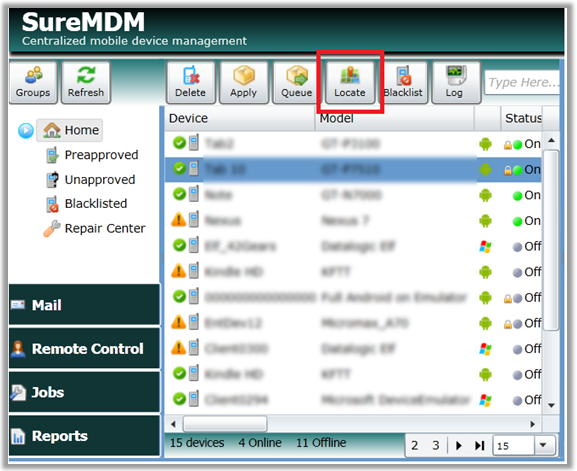Open the Remote Control panel
577x471 pixels.
pos(85,348)
